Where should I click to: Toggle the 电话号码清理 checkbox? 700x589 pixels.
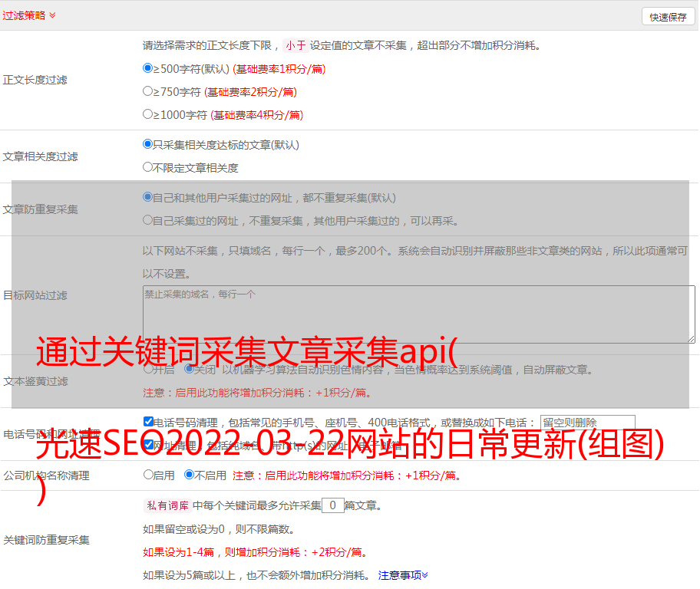pos(149,422)
